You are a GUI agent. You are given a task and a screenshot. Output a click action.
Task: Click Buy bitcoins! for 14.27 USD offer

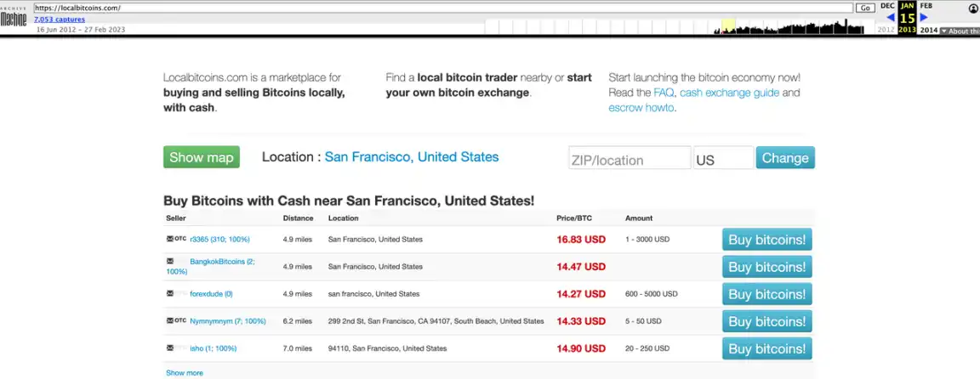(766, 294)
